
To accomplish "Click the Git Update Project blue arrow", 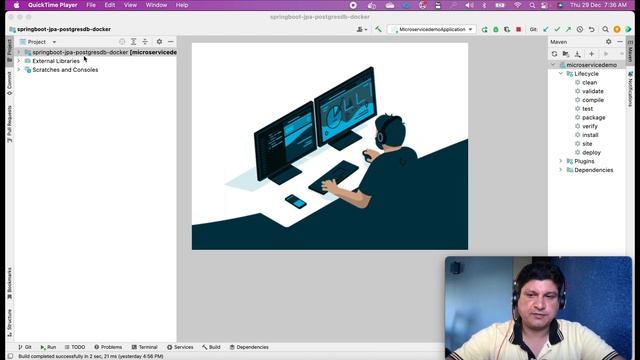I will tap(546, 29).
